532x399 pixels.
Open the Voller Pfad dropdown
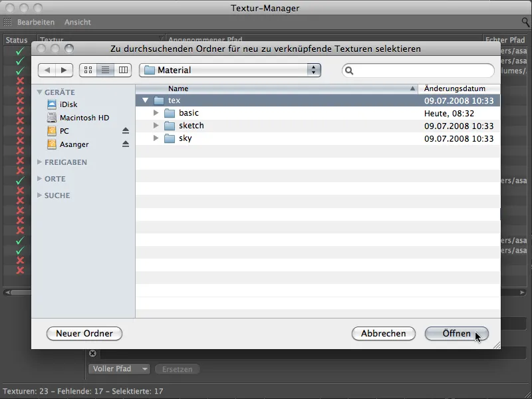pos(119,369)
